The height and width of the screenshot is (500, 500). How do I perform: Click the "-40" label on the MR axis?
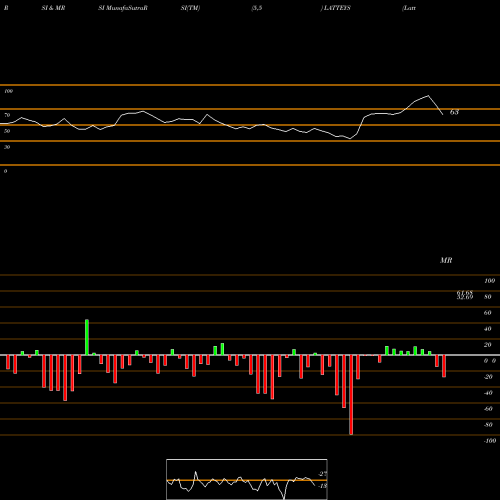click(x=488, y=393)
